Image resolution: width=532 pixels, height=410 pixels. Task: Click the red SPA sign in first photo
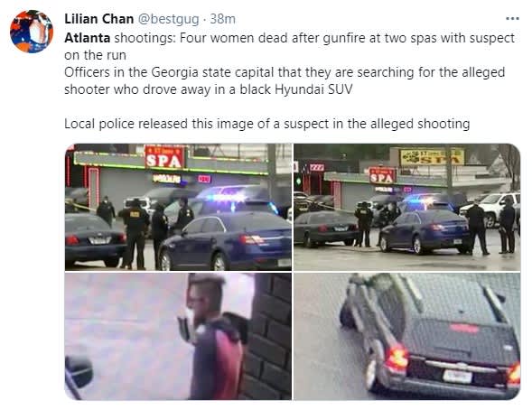click(x=165, y=156)
